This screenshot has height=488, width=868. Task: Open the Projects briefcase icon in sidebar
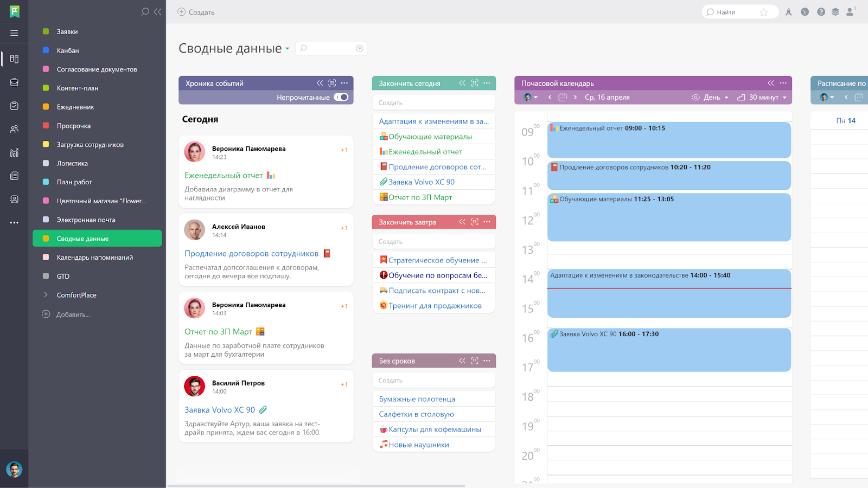click(14, 82)
